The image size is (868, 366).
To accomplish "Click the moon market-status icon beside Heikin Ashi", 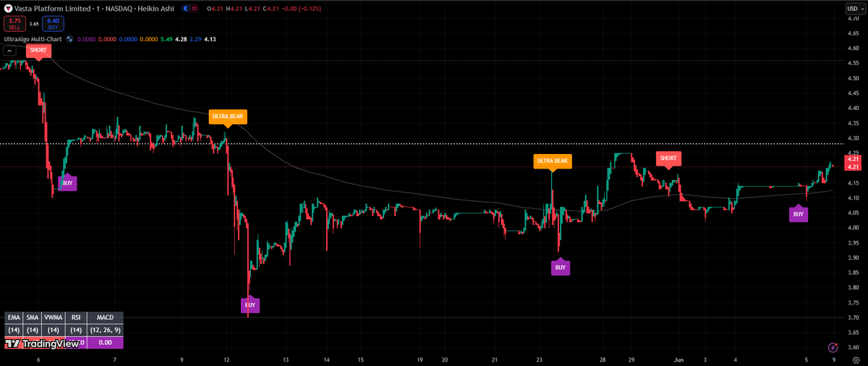I will (x=187, y=9).
